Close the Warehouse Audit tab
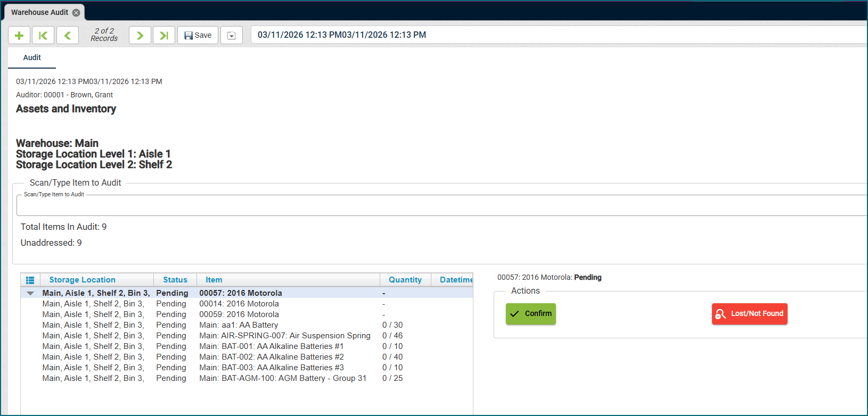Image resolution: width=868 pixels, height=416 pixels. (x=76, y=13)
